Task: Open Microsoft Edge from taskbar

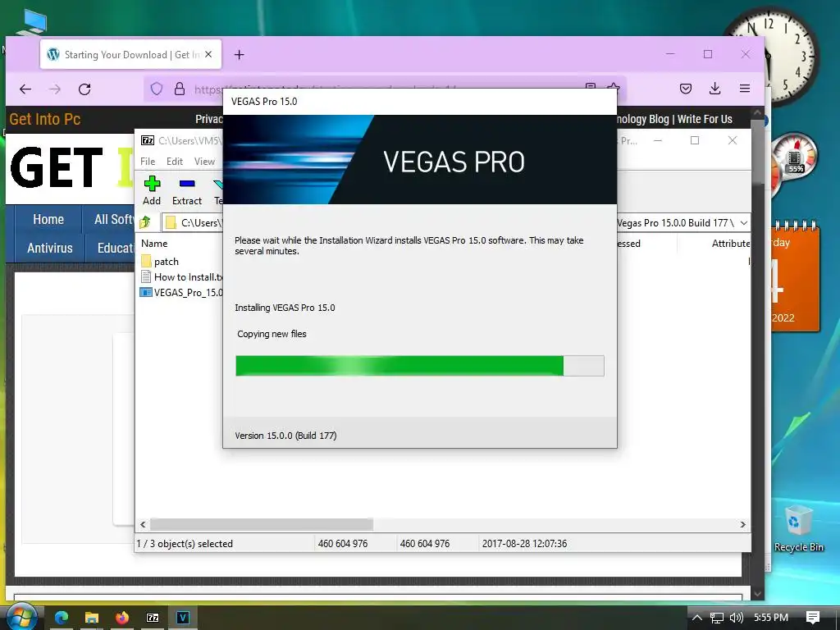Action: pos(62,618)
